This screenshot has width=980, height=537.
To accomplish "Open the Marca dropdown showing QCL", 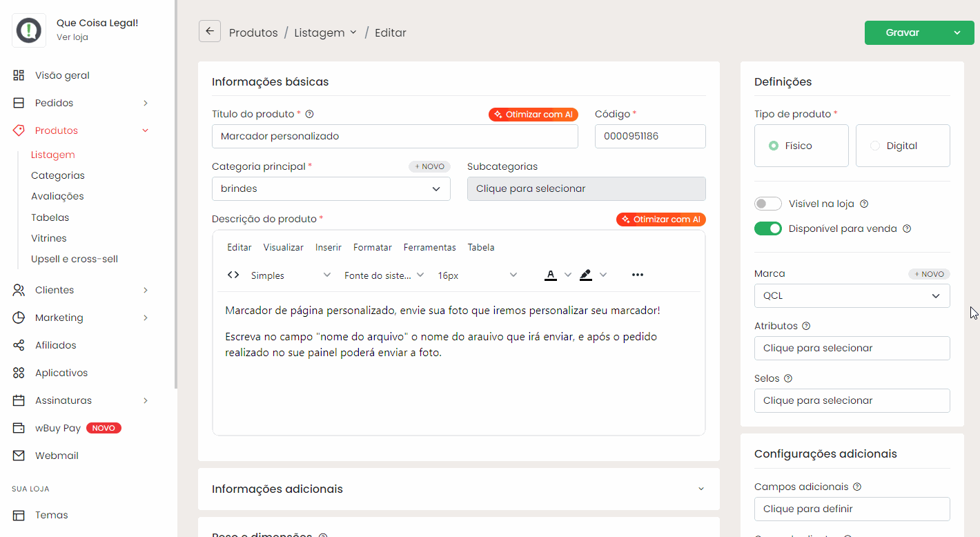I will [852, 295].
